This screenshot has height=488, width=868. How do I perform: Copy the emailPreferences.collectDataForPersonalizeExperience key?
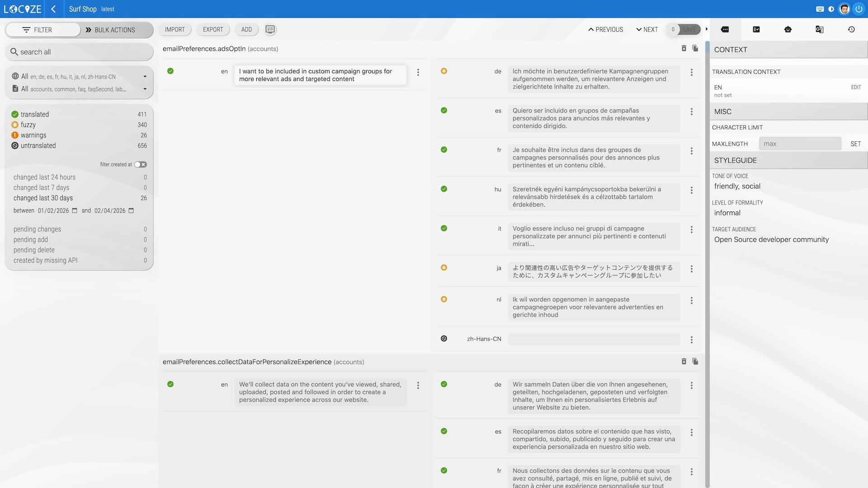coord(695,361)
